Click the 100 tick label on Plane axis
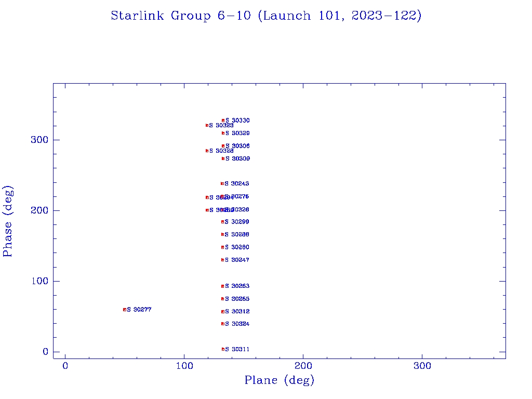This screenshot has width=532, height=399. [184, 366]
